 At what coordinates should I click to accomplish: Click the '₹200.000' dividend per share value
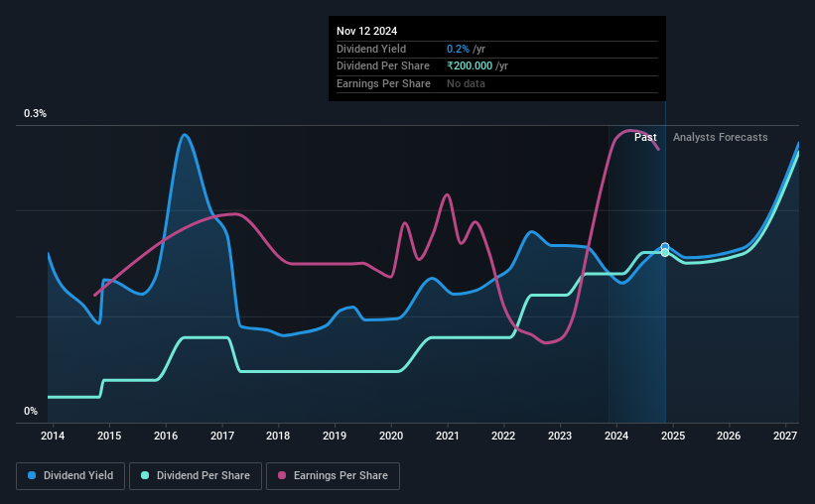[x=470, y=66]
